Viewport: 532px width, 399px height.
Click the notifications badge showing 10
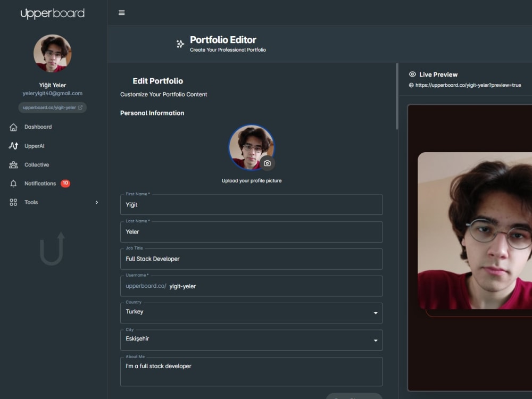point(65,183)
